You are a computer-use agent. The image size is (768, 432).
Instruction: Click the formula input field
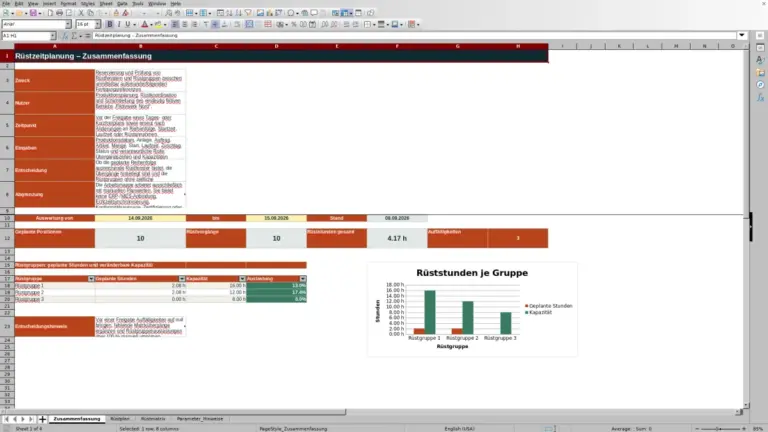(x=414, y=35)
